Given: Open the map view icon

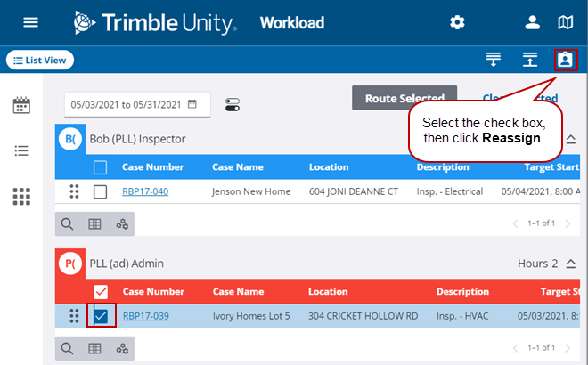Looking at the screenshot, I should (x=566, y=22).
